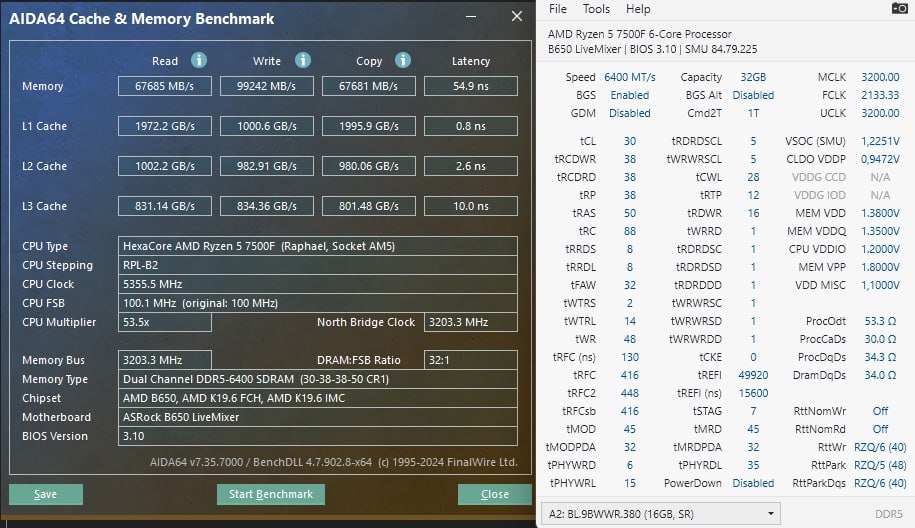Click the Copy info icon
The height and width of the screenshot is (528, 915).
click(403, 60)
